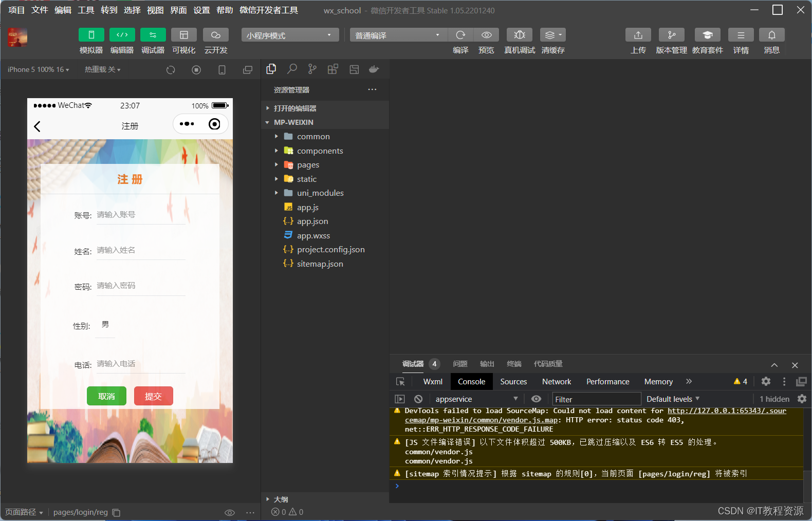The width and height of the screenshot is (812, 521).
Task: Toggle the console live expression eye
Action: click(x=536, y=399)
